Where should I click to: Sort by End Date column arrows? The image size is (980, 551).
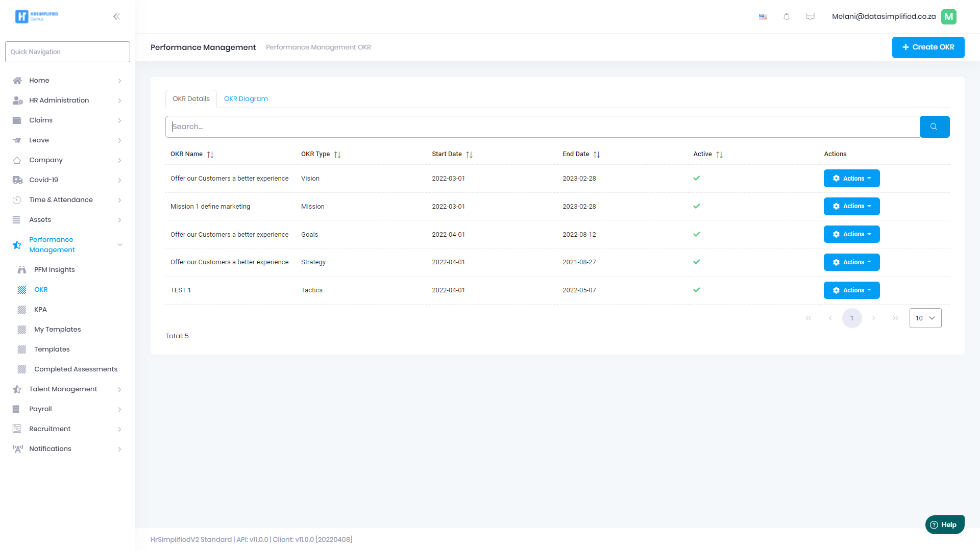pyautogui.click(x=597, y=154)
